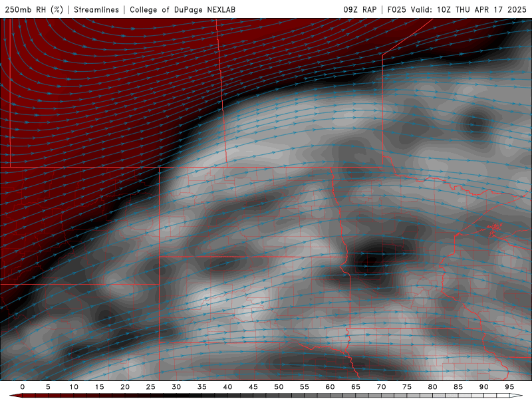Click 'Valid: 10Z THU APR 17 2025' text
Image resolution: width=532 pixels, height=399 pixels.
(469, 9)
